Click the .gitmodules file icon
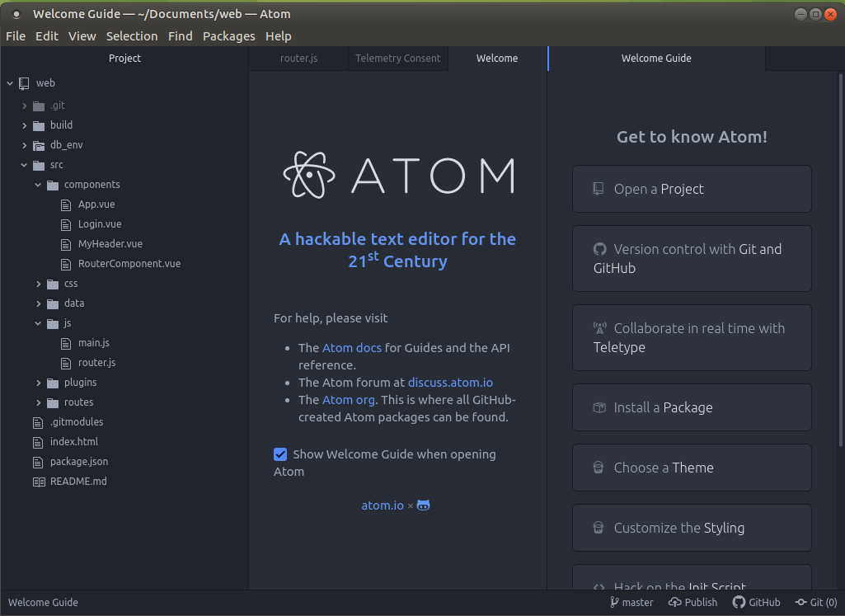 pos(38,422)
